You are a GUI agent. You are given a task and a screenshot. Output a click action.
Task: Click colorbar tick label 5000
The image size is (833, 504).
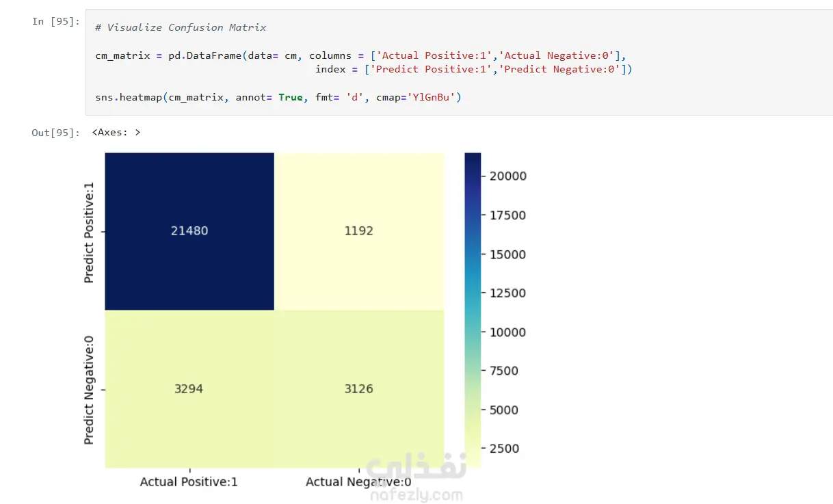[504, 410]
